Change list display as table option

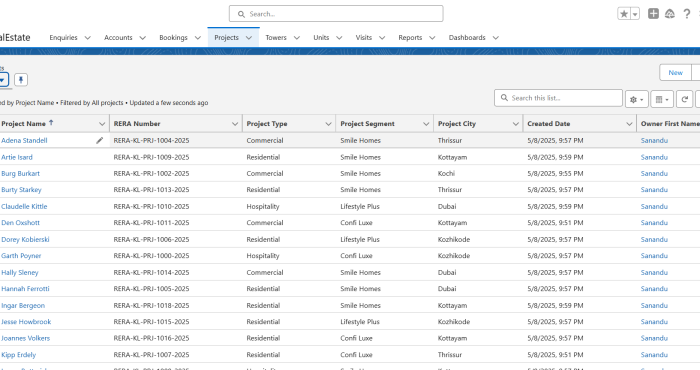(x=662, y=100)
